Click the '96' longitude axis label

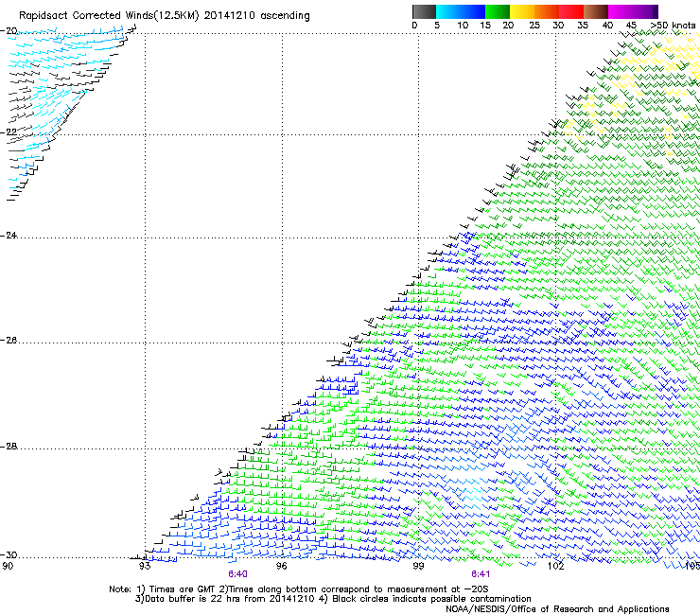click(281, 566)
